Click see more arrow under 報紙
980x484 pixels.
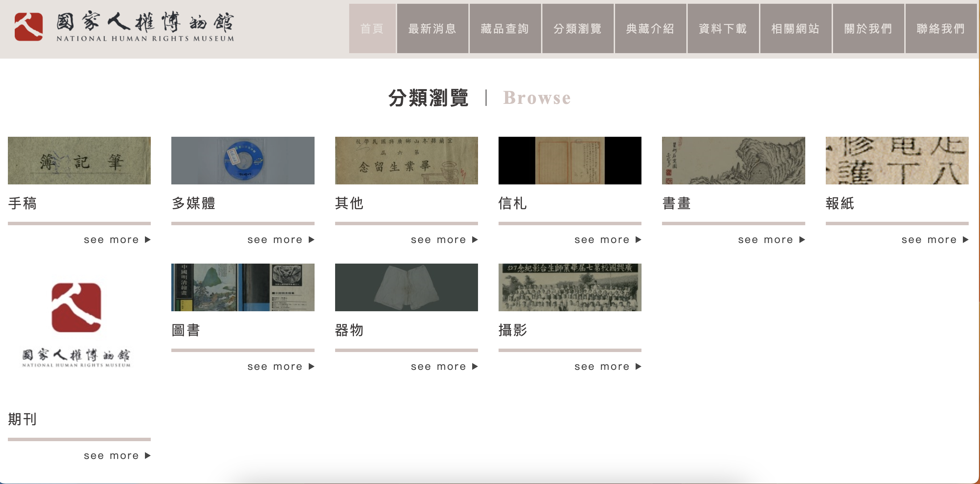[x=965, y=240]
